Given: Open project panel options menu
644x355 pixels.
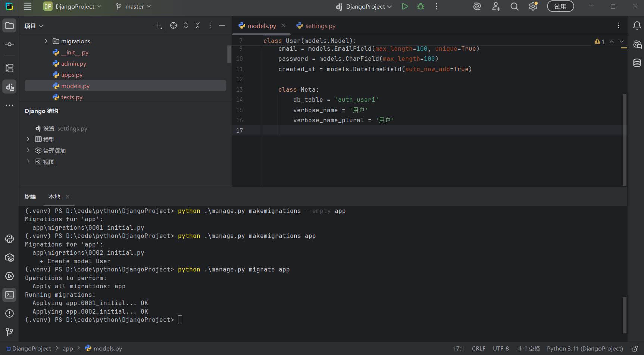Looking at the screenshot, I should pyautogui.click(x=210, y=25).
